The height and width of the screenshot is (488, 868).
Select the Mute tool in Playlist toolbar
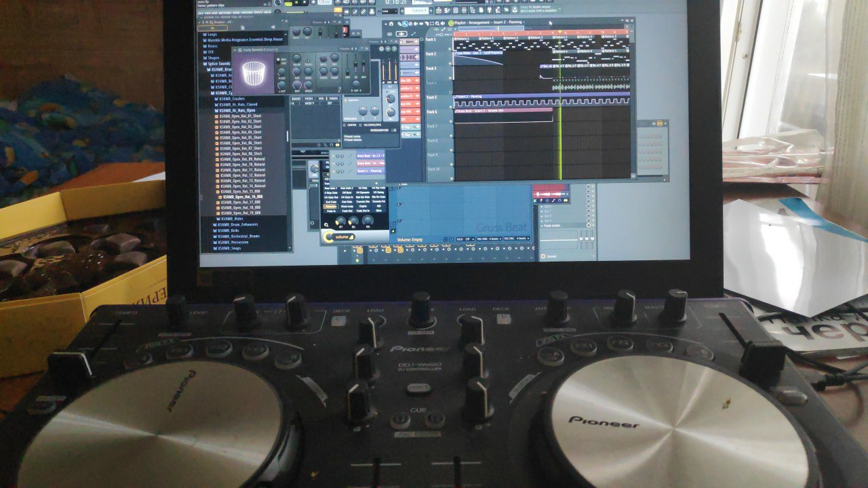(416, 23)
